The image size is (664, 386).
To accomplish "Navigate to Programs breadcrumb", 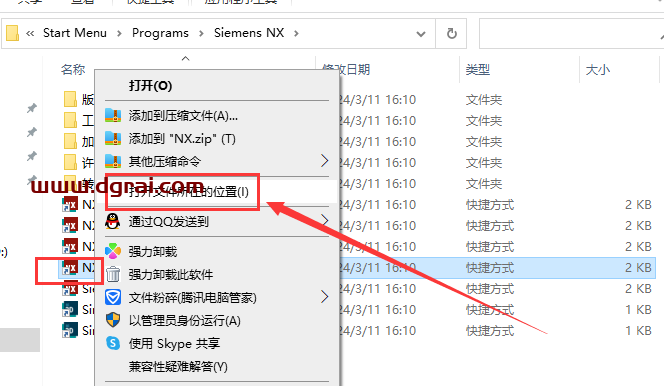I will coord(160,33).
